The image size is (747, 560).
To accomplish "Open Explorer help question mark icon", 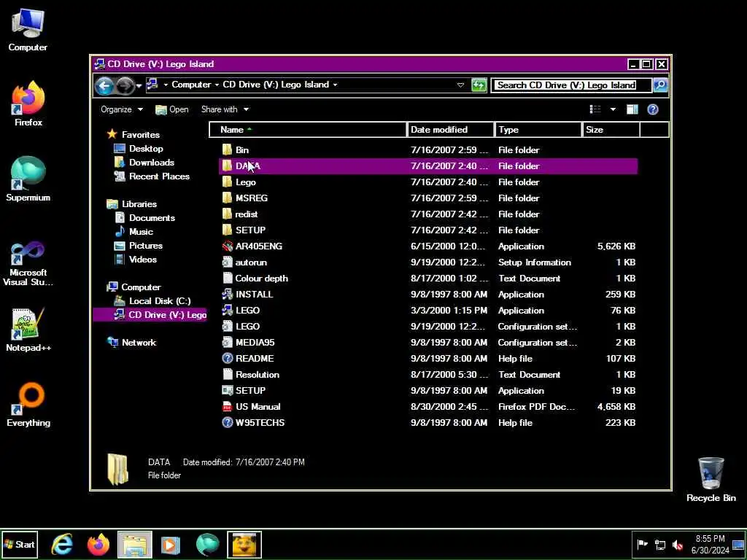I will pyautogui.click(x=653, y=109).
